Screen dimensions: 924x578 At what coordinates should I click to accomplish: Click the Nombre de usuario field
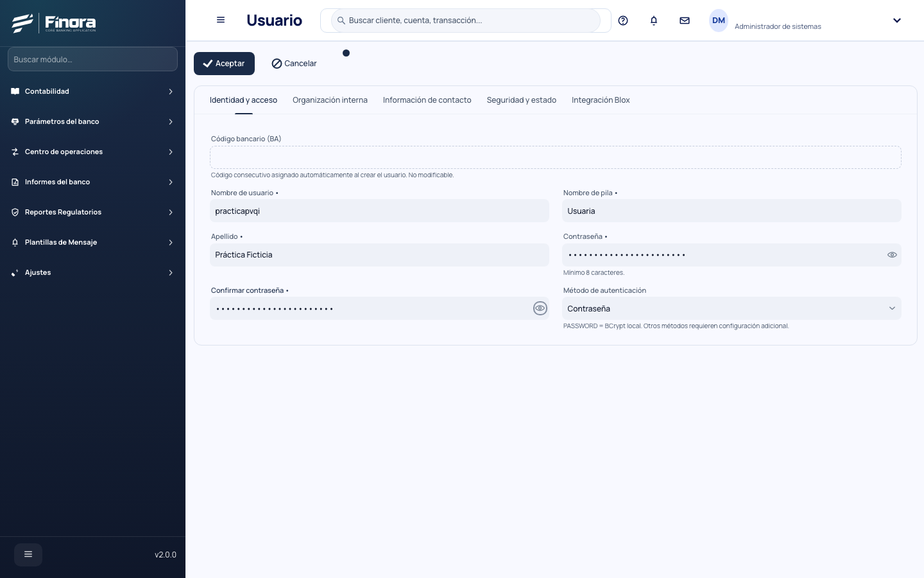pos(379,211)
